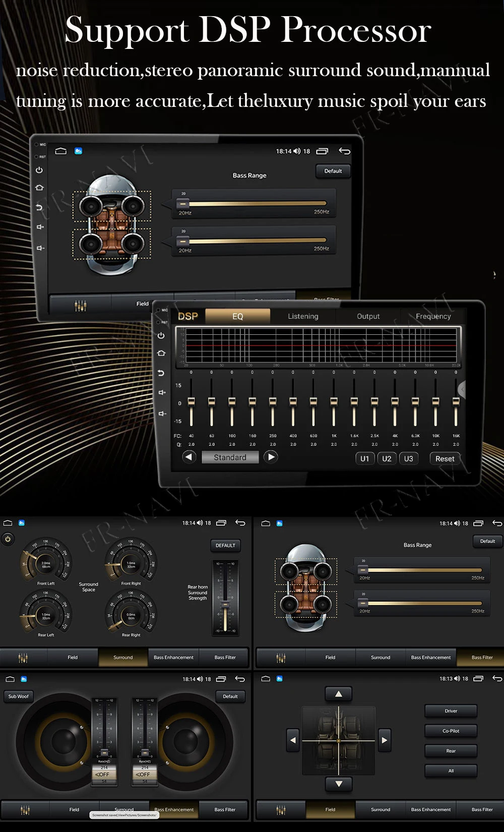Tap volume down icon on DSP unit bezel
504x832 pixels.
click(162, 413)
